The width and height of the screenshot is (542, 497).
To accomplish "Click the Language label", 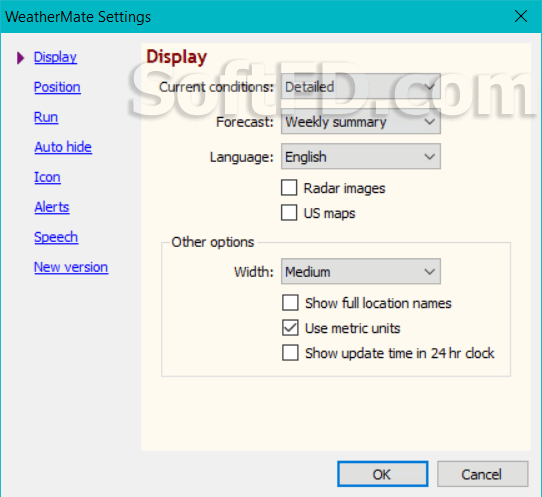I will 242,157.
